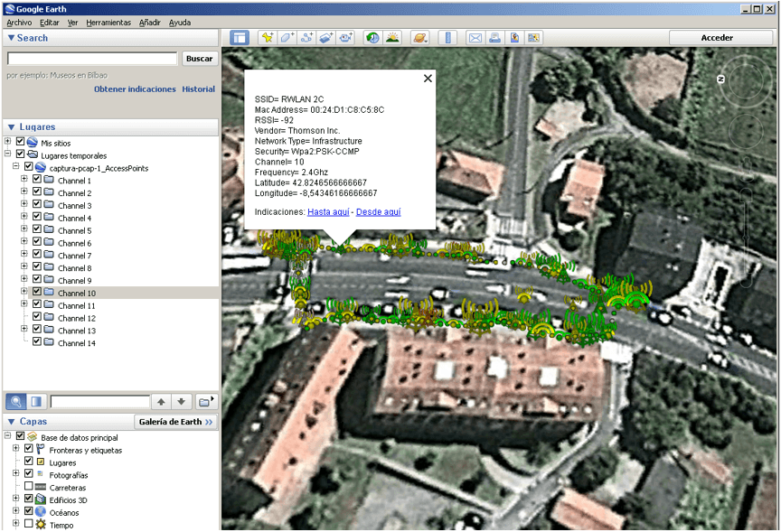Toggle the sidebar panel button

(x=240, y=38)
